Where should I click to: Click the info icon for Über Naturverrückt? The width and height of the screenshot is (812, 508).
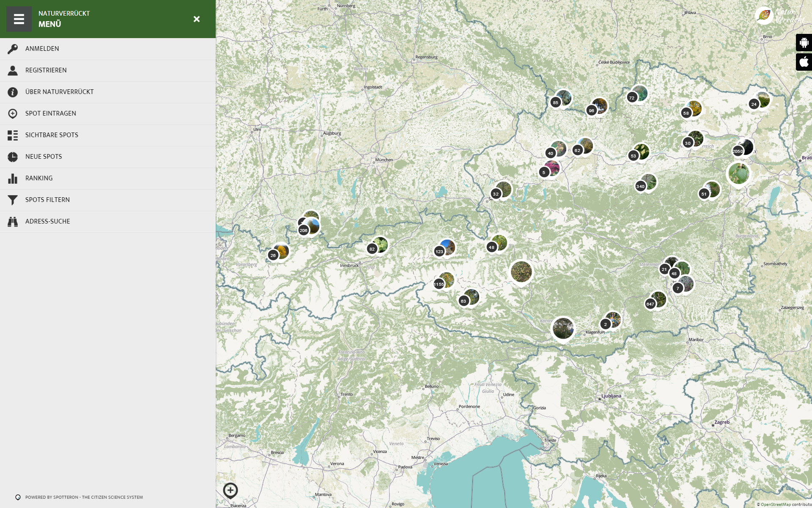pyautogui.click(x=13, y=92)
